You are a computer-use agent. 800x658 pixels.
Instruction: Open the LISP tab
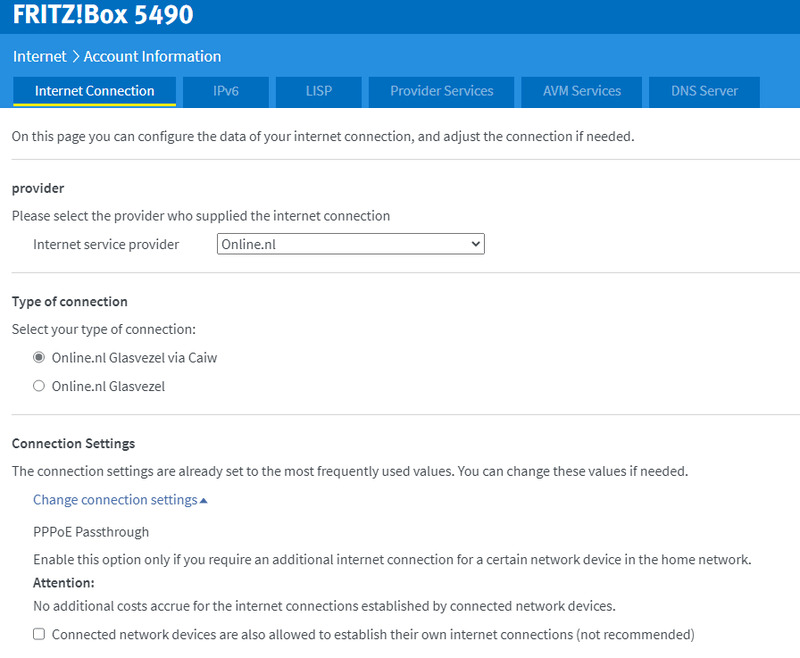[319, 91]
